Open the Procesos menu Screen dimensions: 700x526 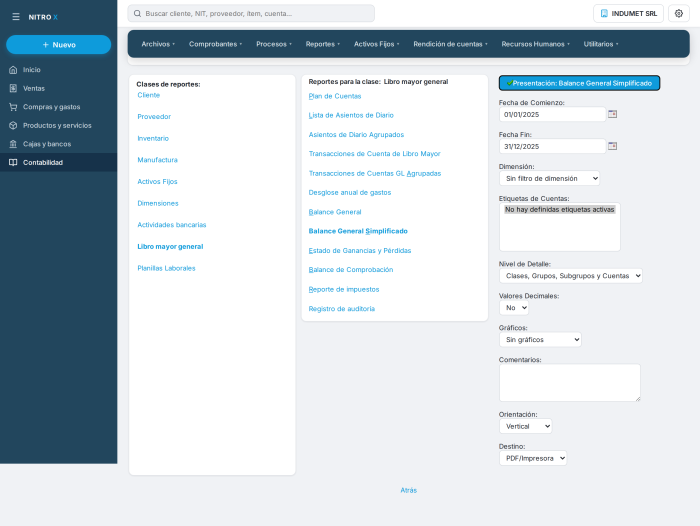(x=274, y=44)
